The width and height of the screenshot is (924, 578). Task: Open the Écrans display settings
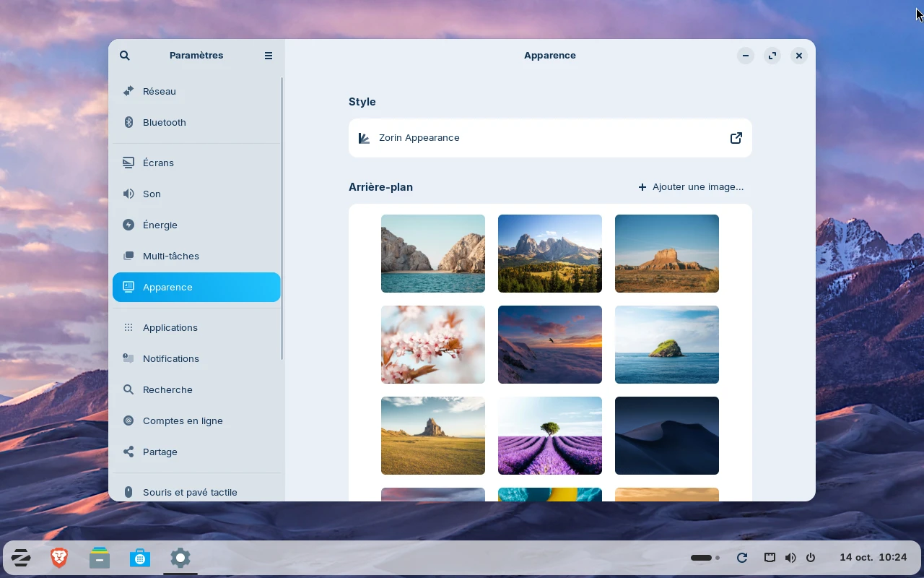point(196,163)
